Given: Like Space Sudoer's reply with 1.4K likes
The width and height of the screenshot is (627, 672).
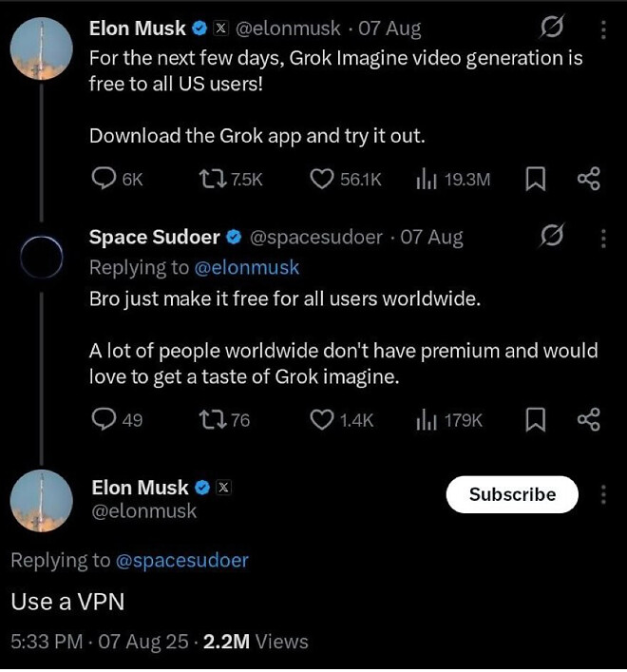Looking at the screenshot, I should 323,419.
